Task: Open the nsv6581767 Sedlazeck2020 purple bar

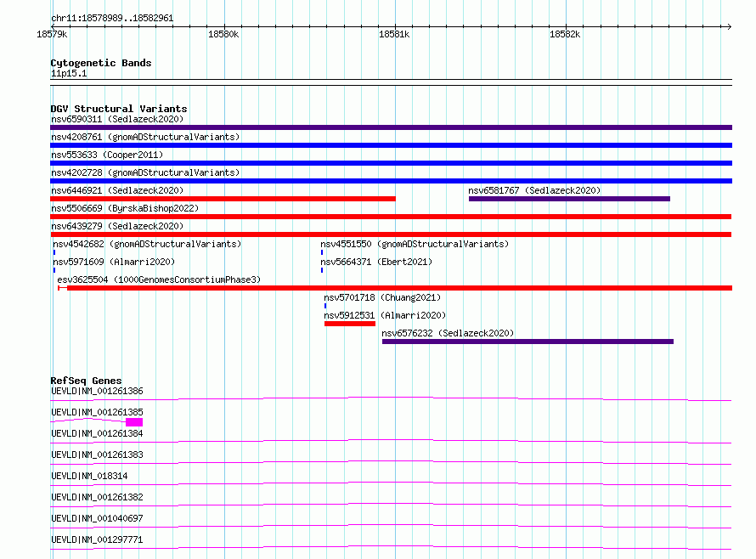Action: tap(569, 199)
